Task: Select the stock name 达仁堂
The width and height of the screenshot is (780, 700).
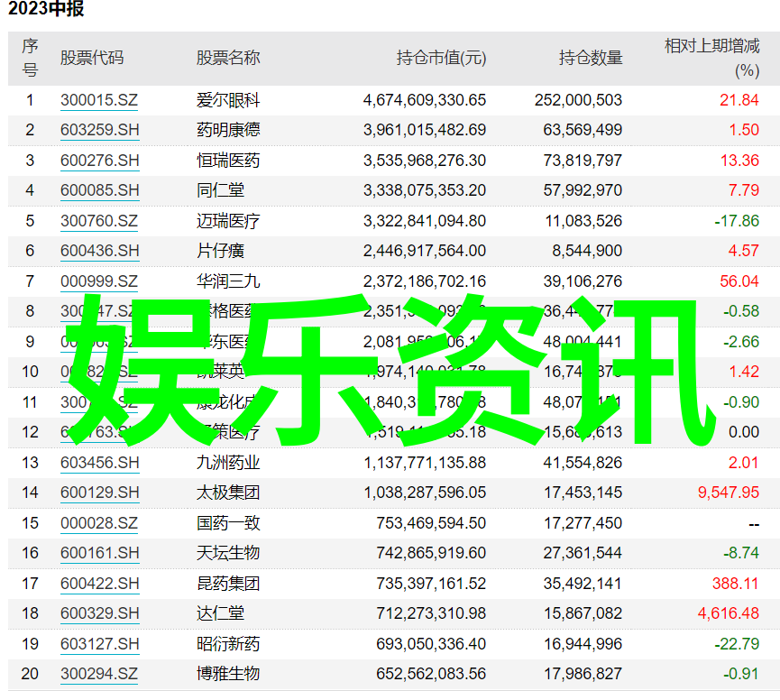Action: point(220,613)
